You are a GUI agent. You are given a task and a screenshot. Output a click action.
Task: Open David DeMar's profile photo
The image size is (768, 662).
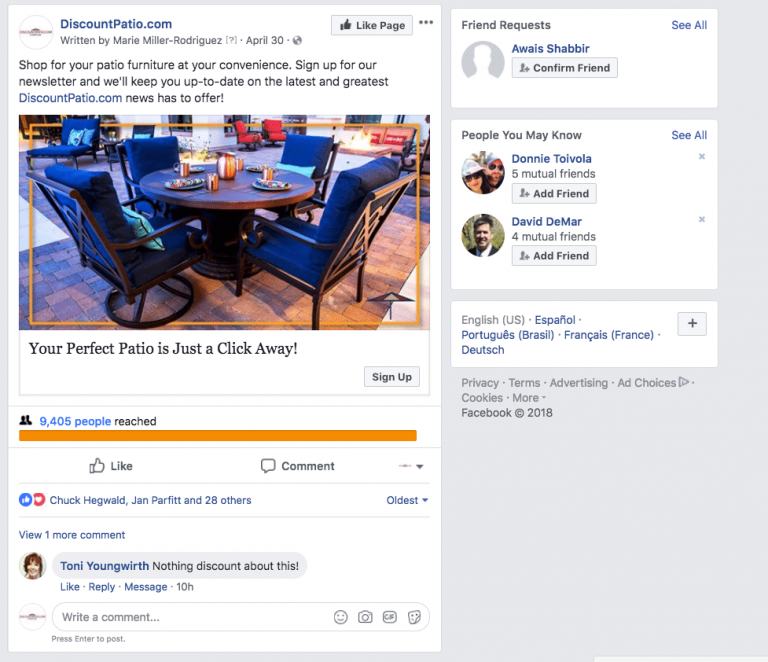click(482, 235)
